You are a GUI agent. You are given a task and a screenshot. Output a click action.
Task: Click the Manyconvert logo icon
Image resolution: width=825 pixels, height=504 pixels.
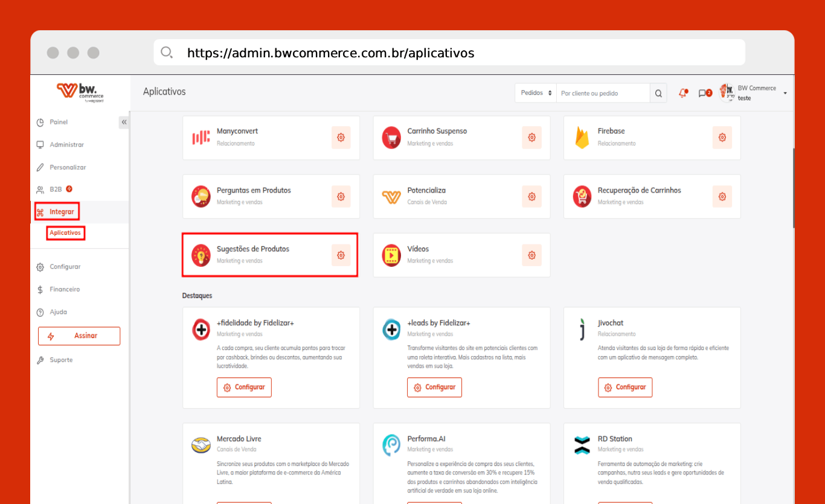pos(201,138)
